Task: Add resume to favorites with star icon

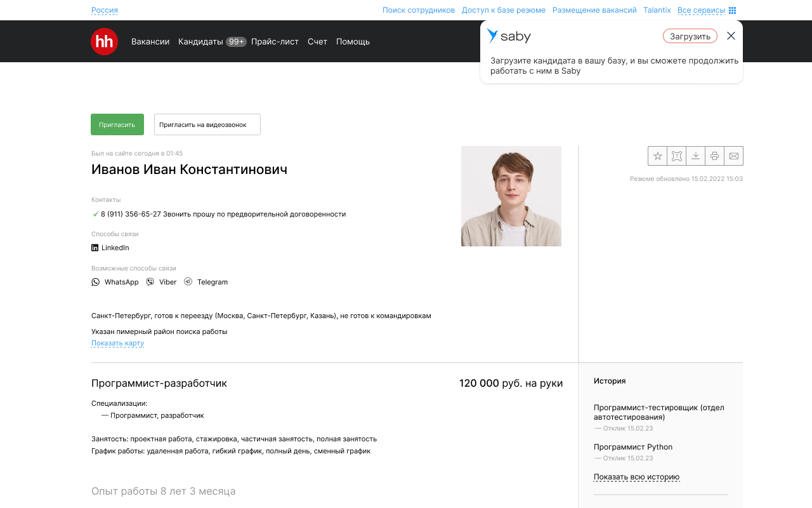Action: (658, 156)
